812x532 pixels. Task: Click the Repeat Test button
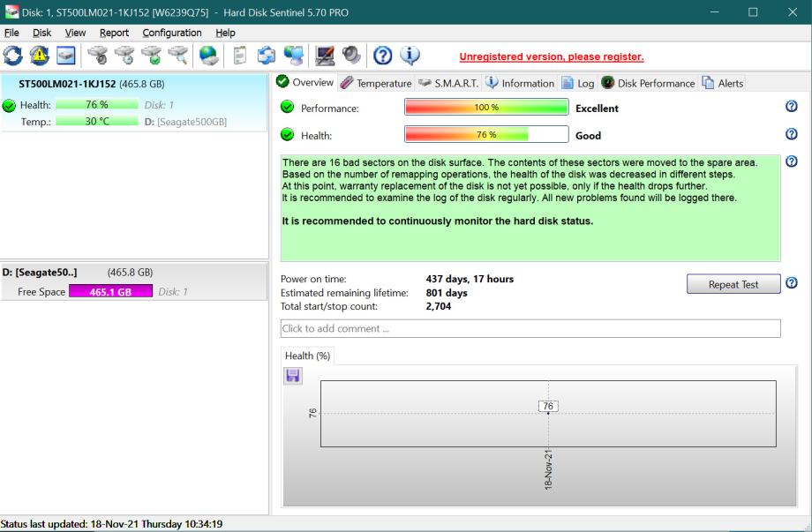[x=733, y=284]
